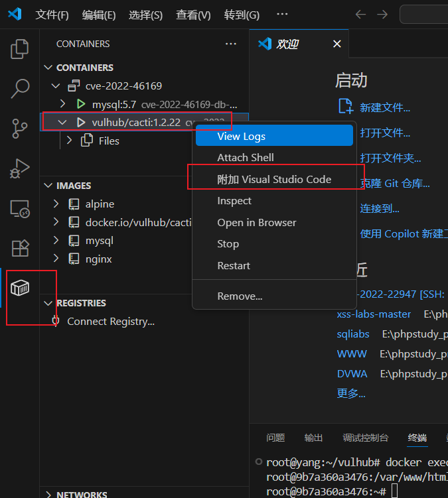Collapse the vulhub/cacti:1.2.22 container node

coord(62,122)
